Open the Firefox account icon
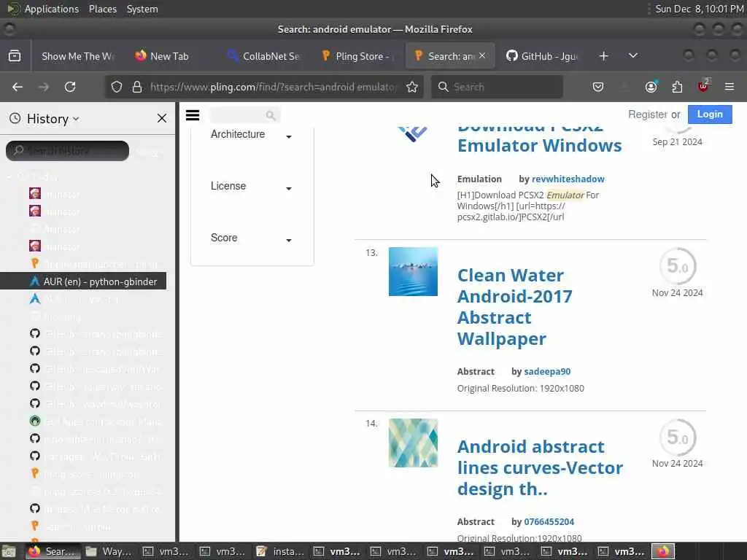Screen dimensions: 747x560 point(651,87)
